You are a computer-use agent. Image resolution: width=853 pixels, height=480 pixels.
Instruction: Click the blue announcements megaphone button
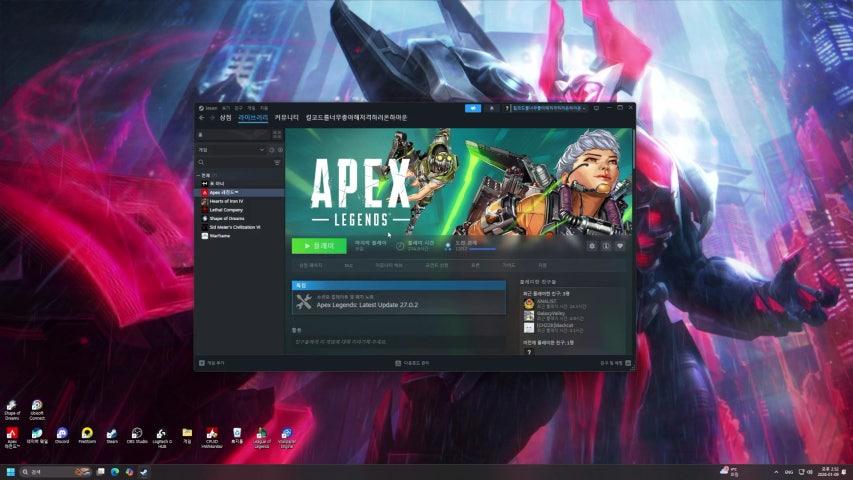pyautogui.click(x=473, y=108)
